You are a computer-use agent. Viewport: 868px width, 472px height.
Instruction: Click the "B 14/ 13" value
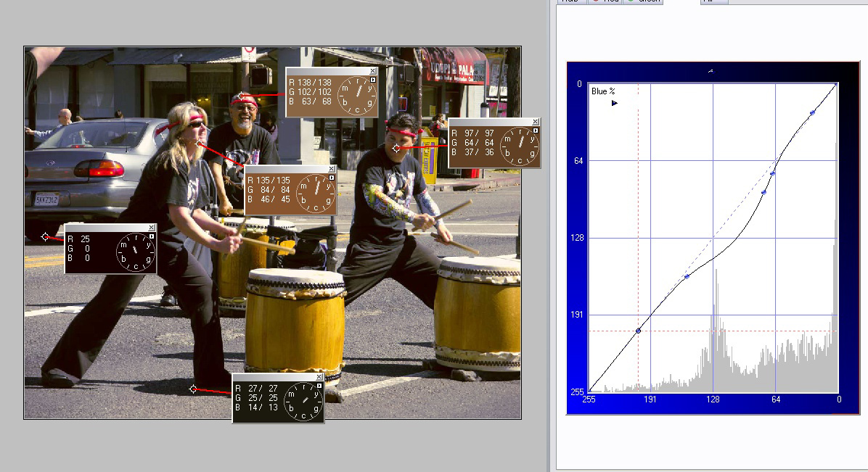point(256,407)
